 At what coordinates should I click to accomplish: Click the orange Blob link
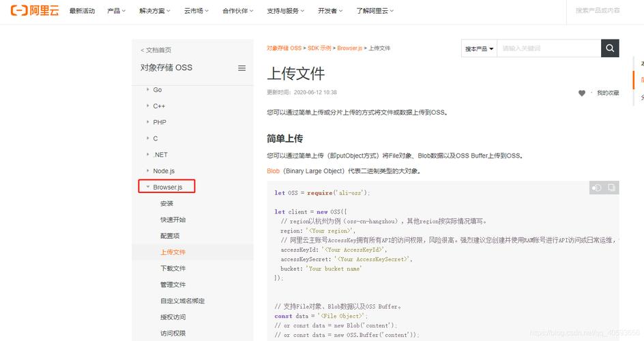273,171
